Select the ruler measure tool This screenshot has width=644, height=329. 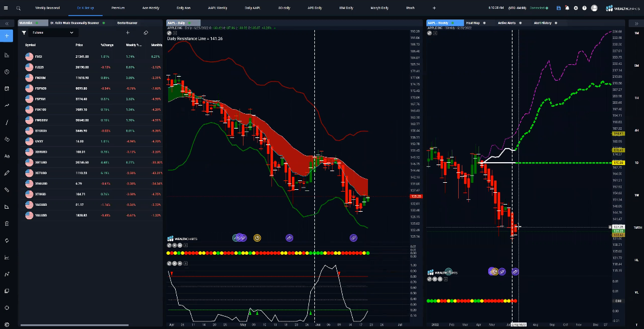click(6, 190)
